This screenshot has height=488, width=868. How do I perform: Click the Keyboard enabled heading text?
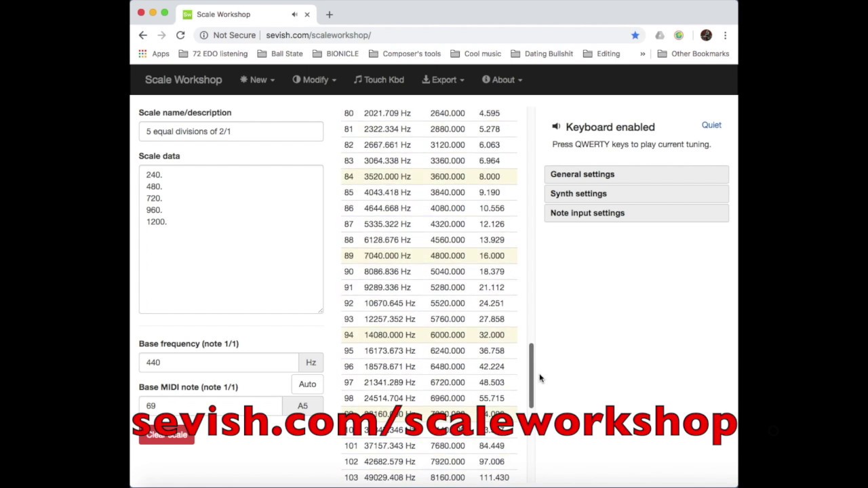point(610,127)
